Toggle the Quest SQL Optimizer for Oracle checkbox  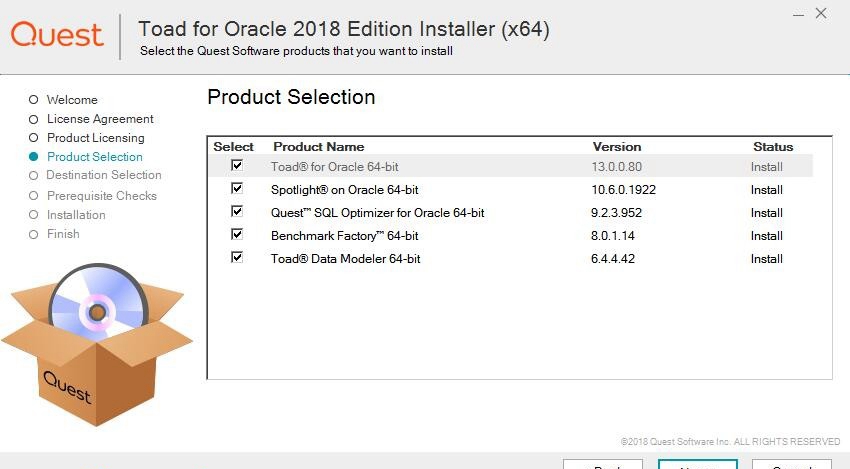tap(237, 211)
